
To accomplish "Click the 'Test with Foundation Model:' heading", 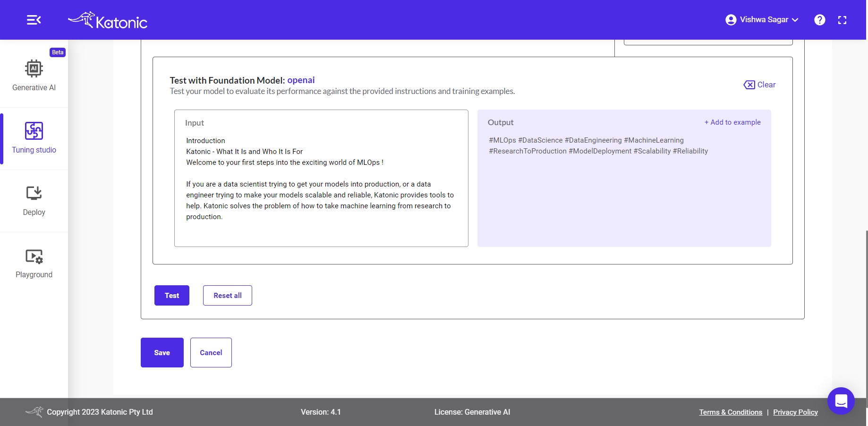I will click(227, 80).
